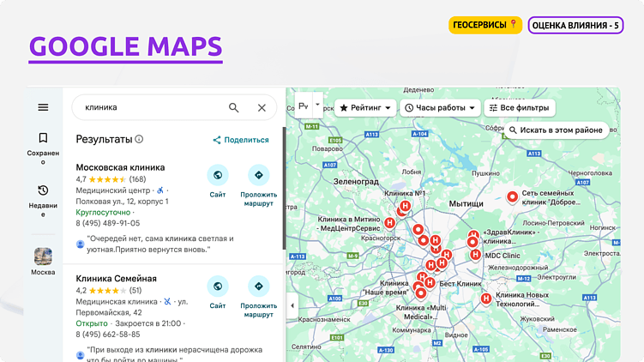Get directions to Клиника Семейная

point(259,286)
